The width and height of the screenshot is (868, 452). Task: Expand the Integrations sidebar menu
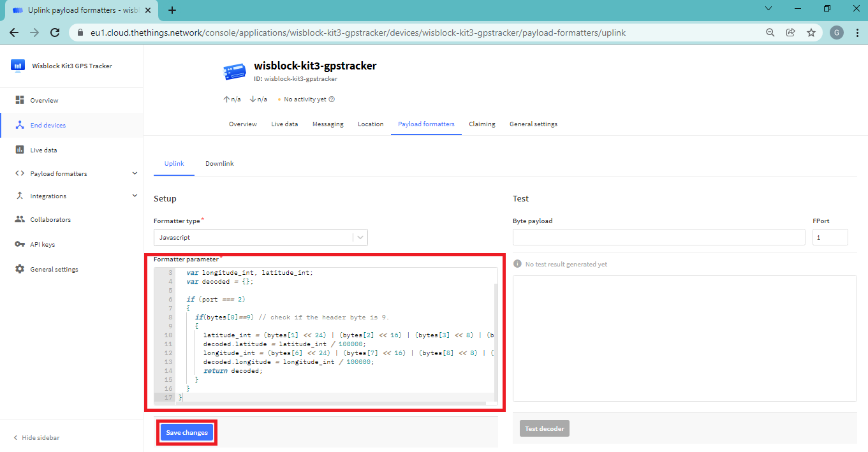click(x=135, y=196)
